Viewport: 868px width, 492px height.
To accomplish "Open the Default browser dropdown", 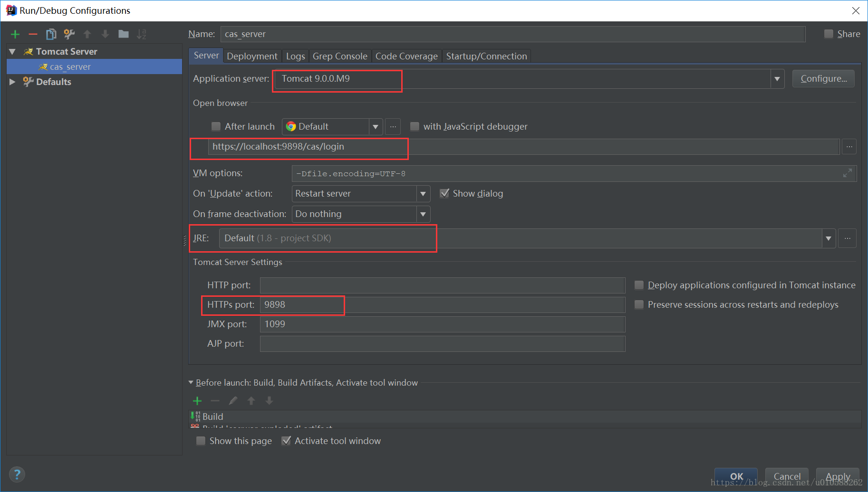I will [376, 127].
